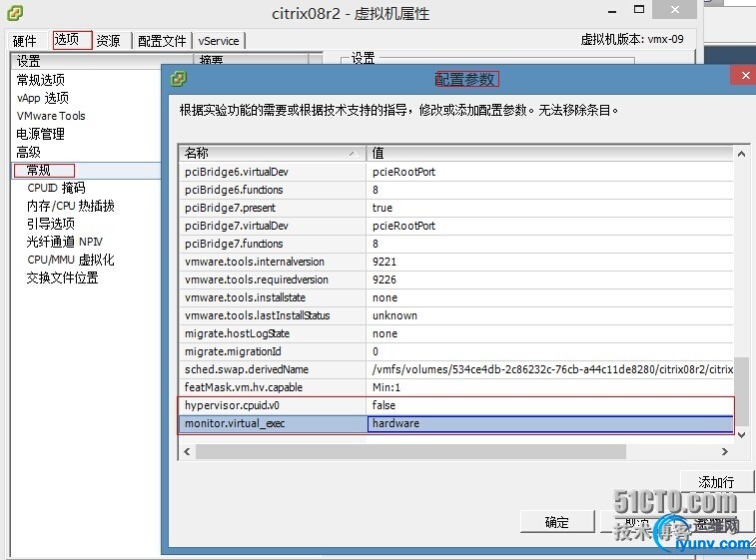The width and height of the screenshot is (756, 560).
Task: Select the vmware.tools.internalversion row
Action: (x=456, y=262)
